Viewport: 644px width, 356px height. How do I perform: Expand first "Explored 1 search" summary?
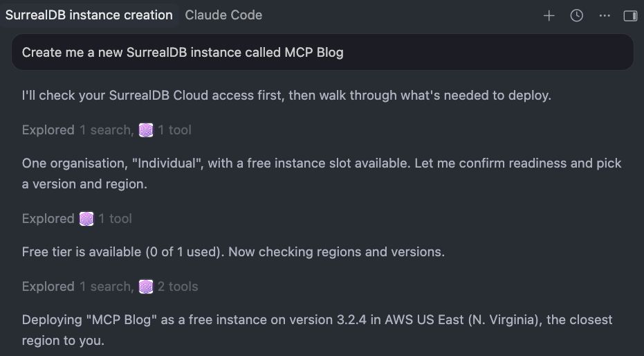coord(107,130)
